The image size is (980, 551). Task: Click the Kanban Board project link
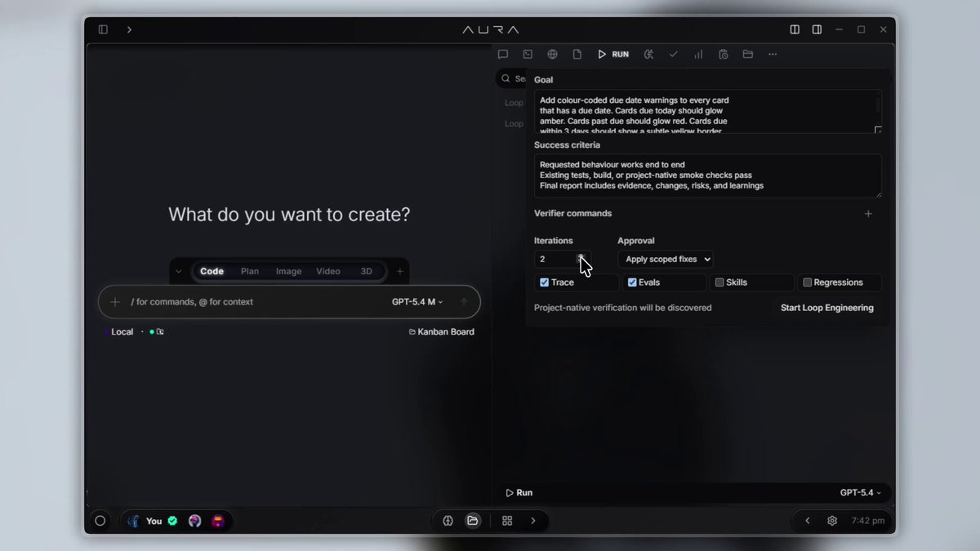pyautogui.click(x=441, y=331)
